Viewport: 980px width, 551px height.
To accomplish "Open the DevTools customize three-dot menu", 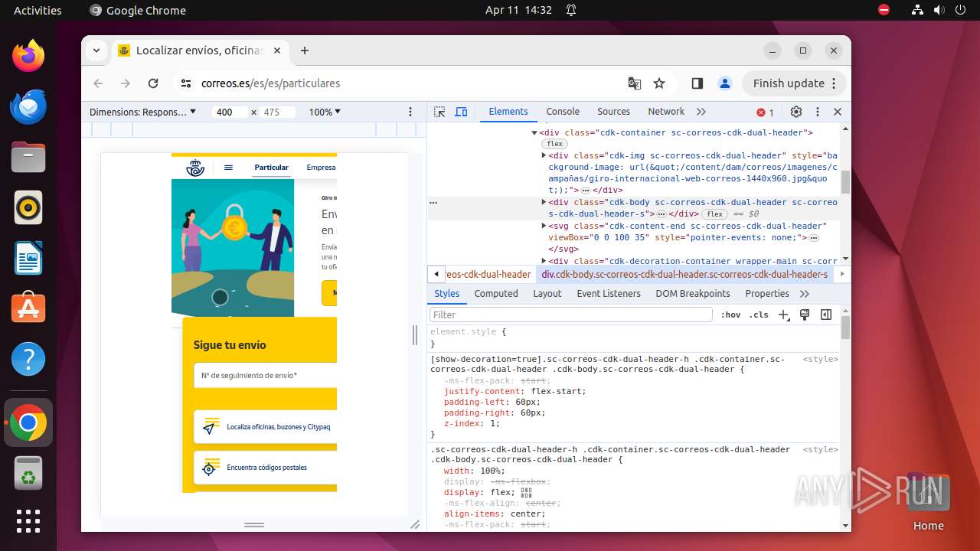I will tap(818, 112).
